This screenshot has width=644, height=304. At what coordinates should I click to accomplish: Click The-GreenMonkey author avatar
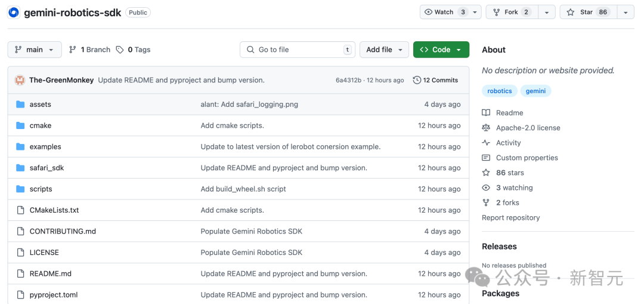[x=20, y=80]
